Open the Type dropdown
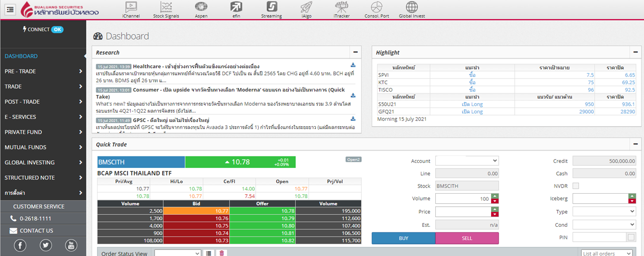 pos(604,212)
